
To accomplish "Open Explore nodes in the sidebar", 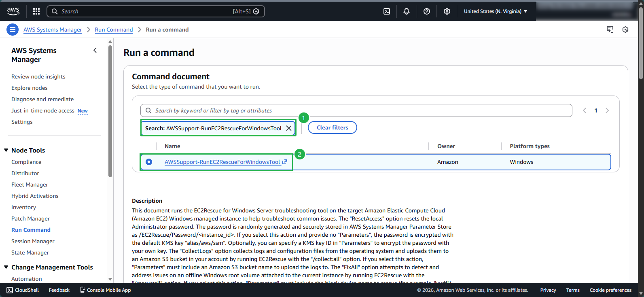I will coord(30,88).
